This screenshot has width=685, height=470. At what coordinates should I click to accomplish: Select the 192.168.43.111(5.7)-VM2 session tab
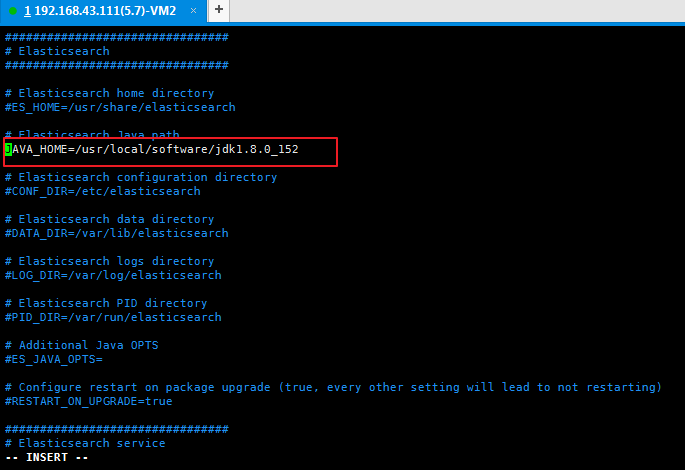point(102,11)
